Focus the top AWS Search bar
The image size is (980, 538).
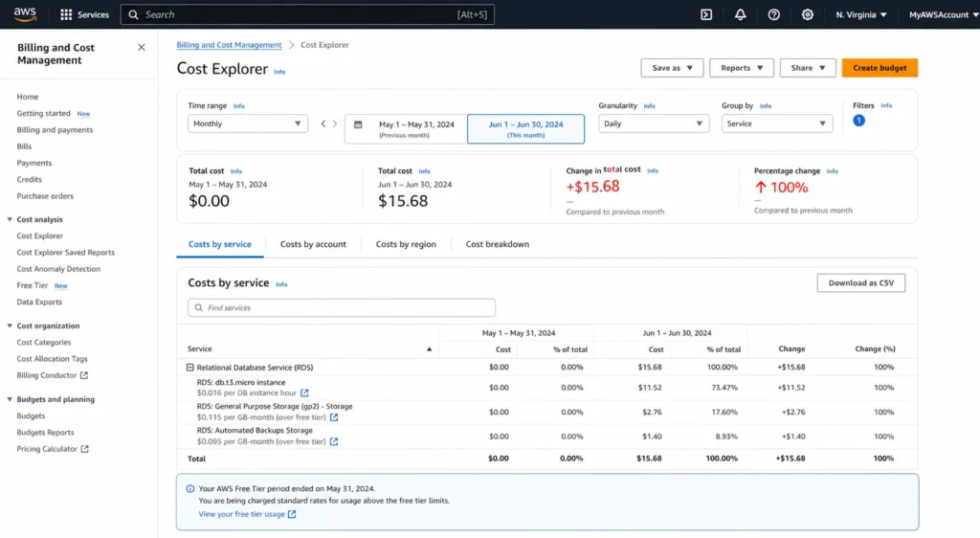(307, 14)
